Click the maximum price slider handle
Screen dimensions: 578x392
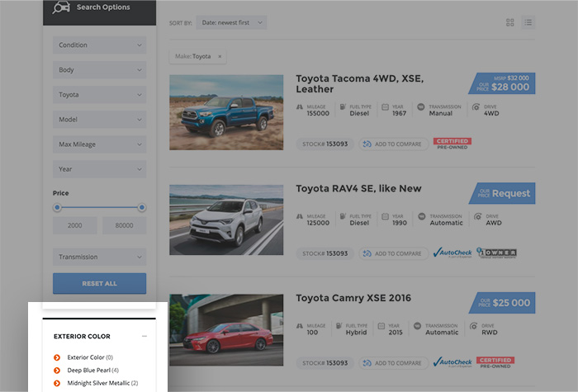point(142,207)
